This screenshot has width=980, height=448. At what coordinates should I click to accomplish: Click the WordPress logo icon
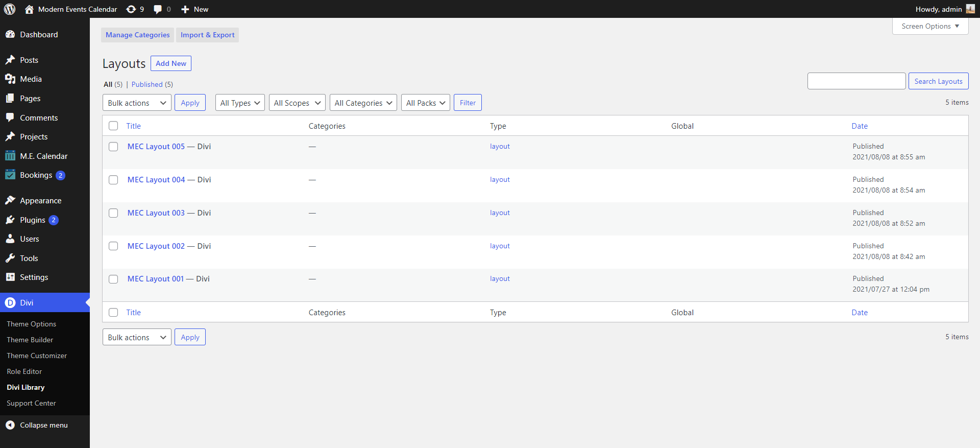point(10,9)
